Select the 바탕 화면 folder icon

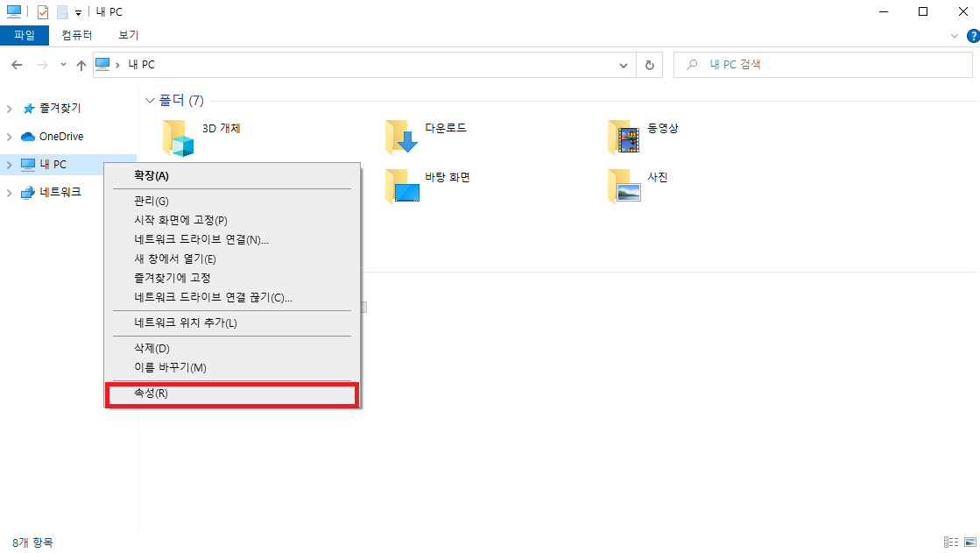tap(402, 186)
